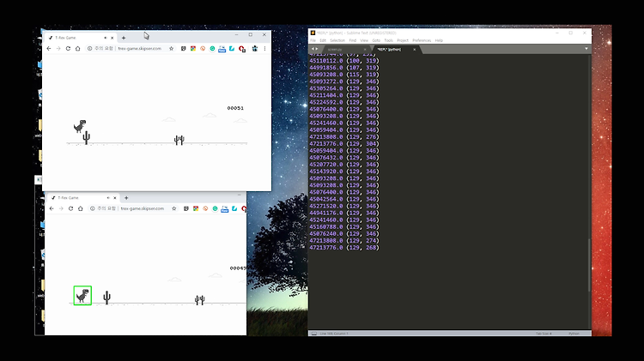Image resolution: width=644 pixels, height=361 pixels.
Task: Click the light-blue arrow extension icon, lower Chrome
Action: pos(234,208)
